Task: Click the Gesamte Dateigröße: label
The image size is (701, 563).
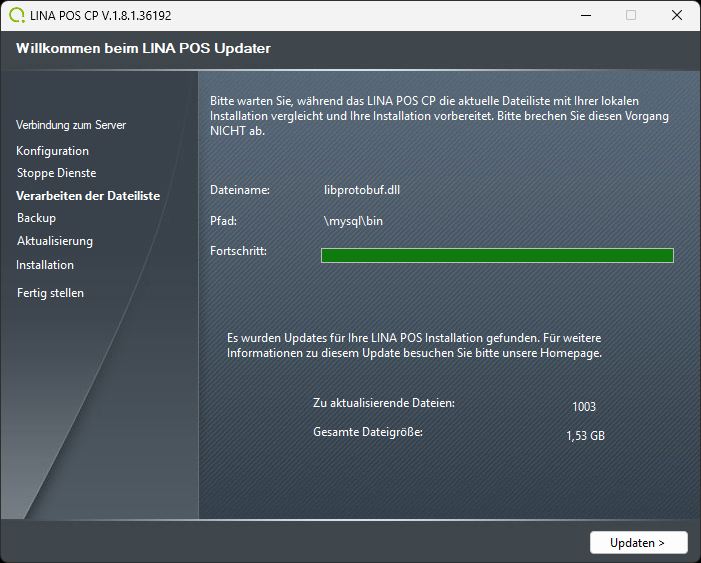Action: [367, 432]
